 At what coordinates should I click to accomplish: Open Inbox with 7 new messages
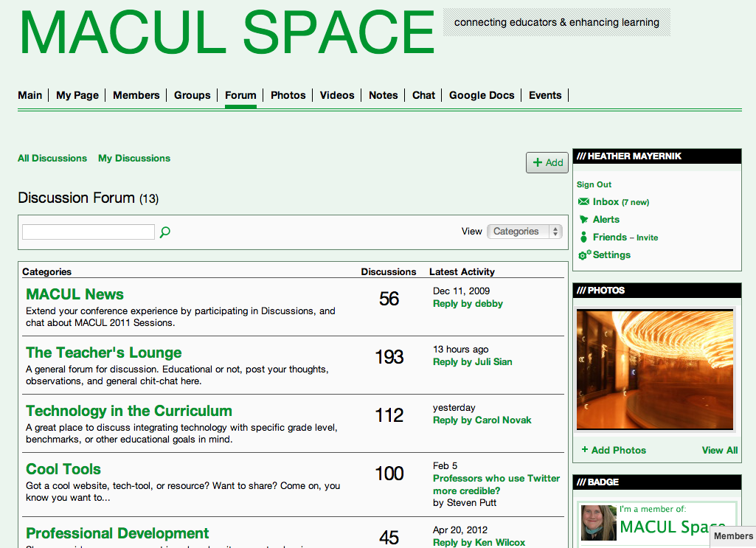621,202
